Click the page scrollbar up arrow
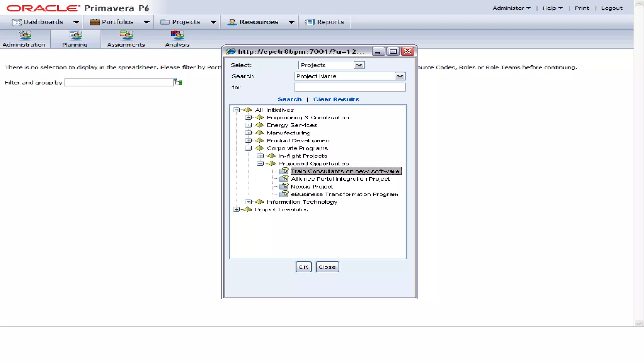644x362 pixels. [x=639, y=3]
